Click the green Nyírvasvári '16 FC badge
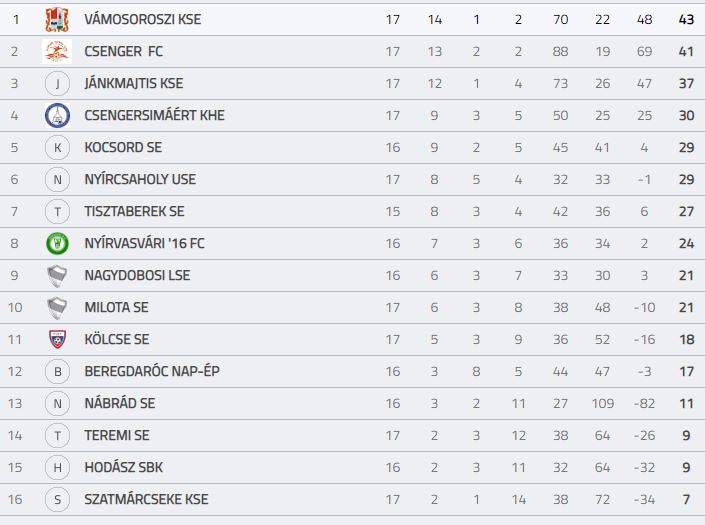The height and width of the screenshot is (525, 705). point(58,244)
